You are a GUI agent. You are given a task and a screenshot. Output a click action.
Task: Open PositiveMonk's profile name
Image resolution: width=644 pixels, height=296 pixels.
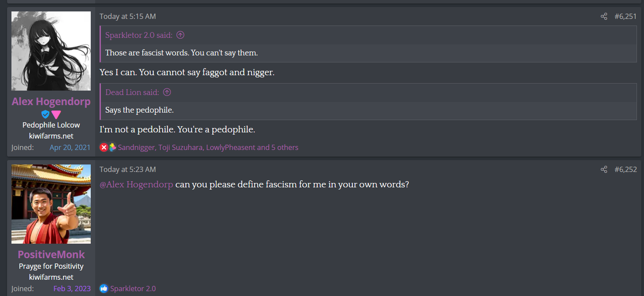point(51,255)
